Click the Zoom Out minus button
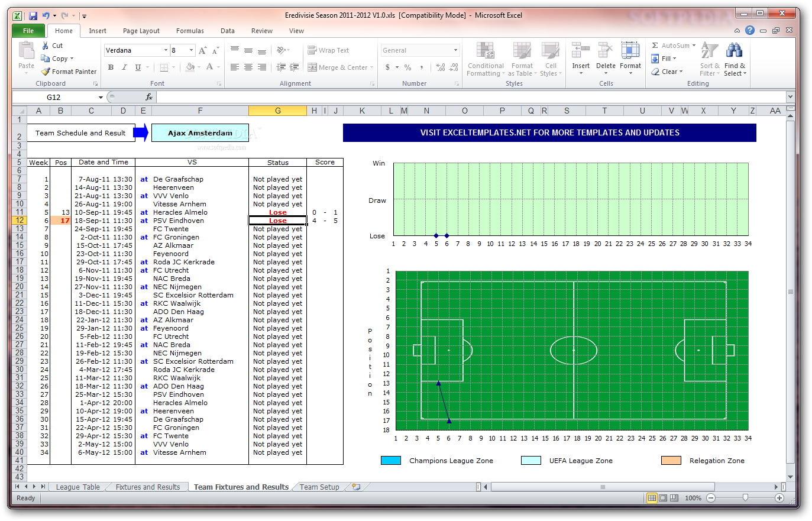 click(x=711, y=498)
